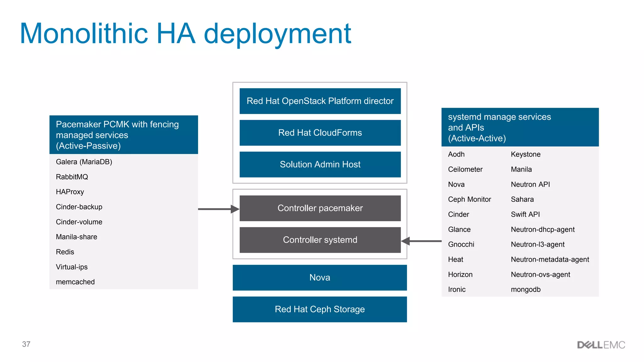Click the Dell EMC logo
Image resolution: width=644 pixels, height=362 pixels.
click(601, 345)
